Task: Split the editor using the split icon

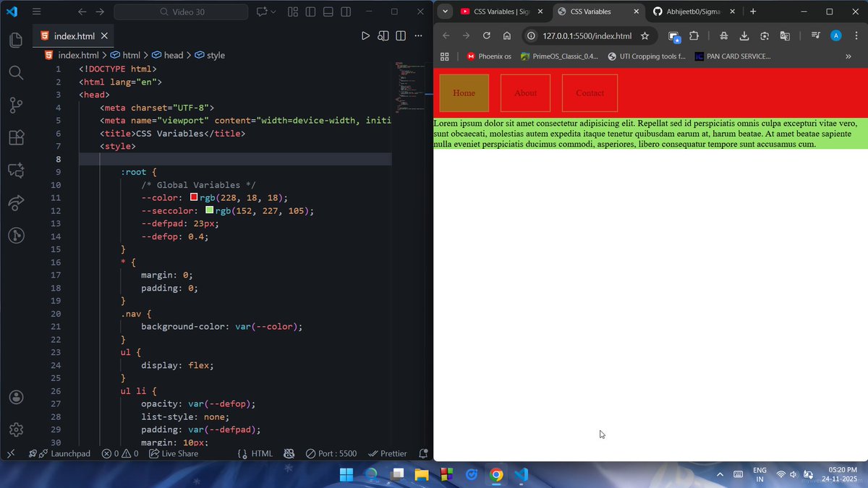Action: 400,35
